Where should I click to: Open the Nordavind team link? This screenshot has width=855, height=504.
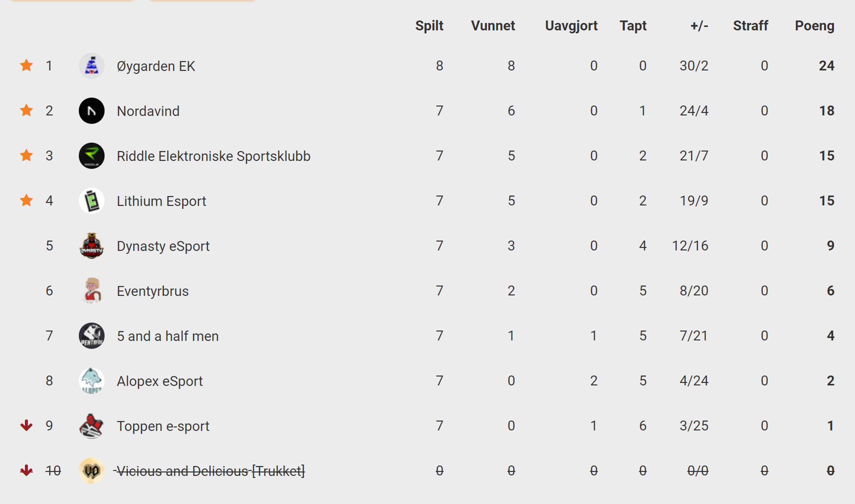(x=148, y=111)
